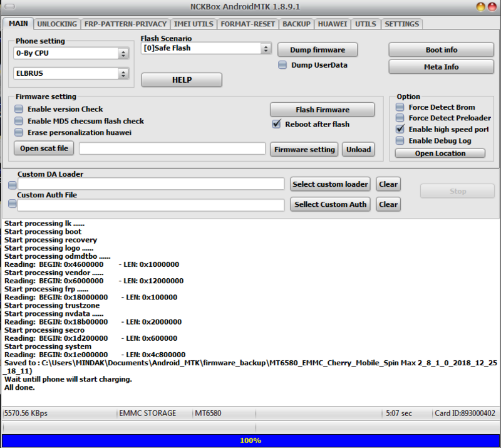The height and width of the screenshot is (448, 501).
Task: Click the 5570.56 KBps status entry
Action: tap(26, 414)
